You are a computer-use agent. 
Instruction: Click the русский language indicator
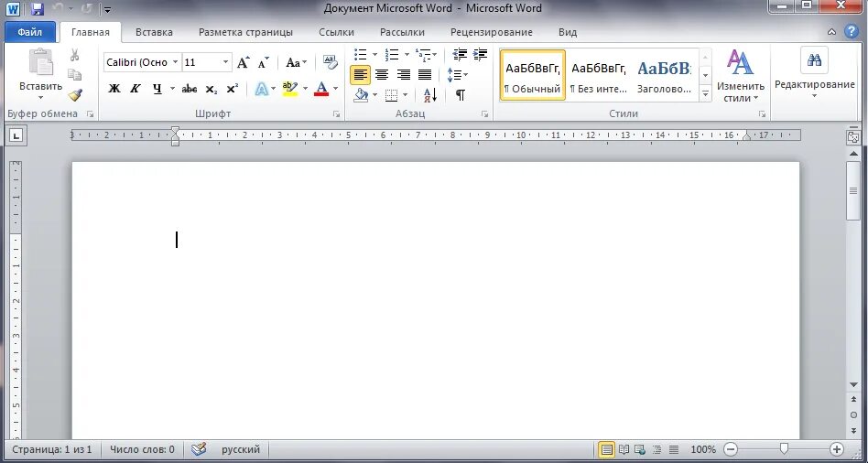pyautogui.click(x=241, y=449)
